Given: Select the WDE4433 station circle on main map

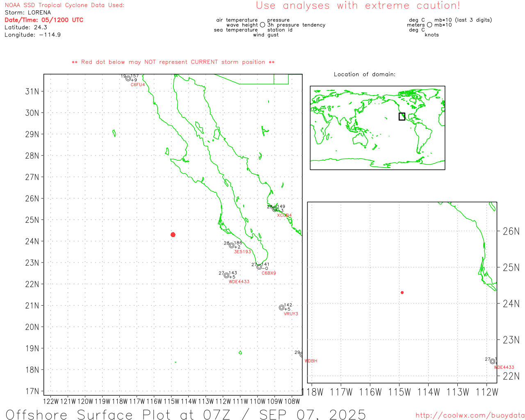Looking at the screenshot, I should [x=226, y=275].
